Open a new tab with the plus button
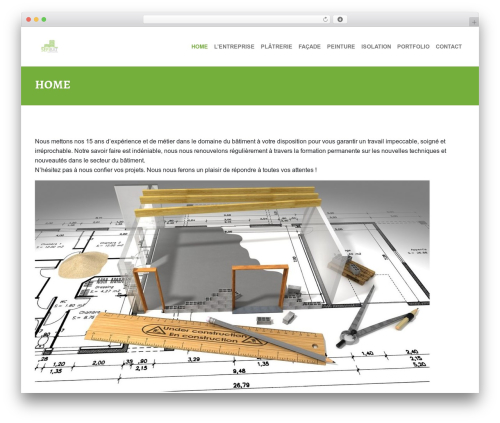 pos(474,22)
